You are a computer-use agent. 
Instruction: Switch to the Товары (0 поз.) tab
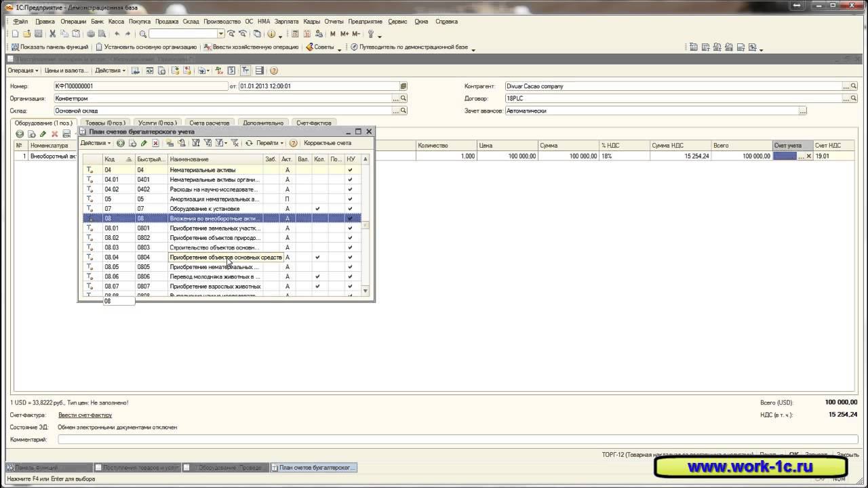coord(105,123)
